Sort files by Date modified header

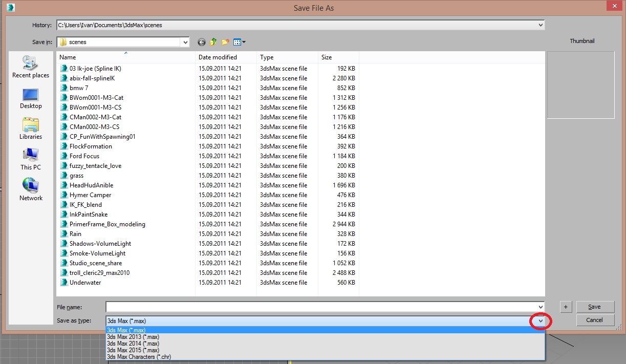(226, 57)
